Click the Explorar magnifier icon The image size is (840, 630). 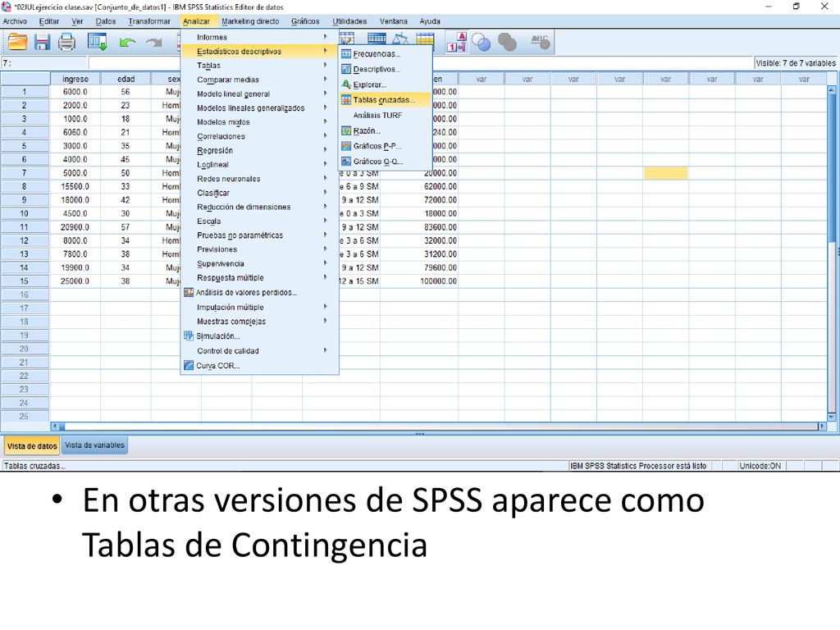346,84
